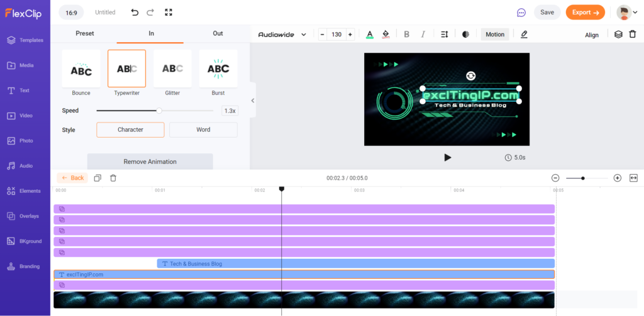This screenshot has width=644, height=316.
Task: Click the Motion button
Action: pyautogui.click(x=495, y=35)
